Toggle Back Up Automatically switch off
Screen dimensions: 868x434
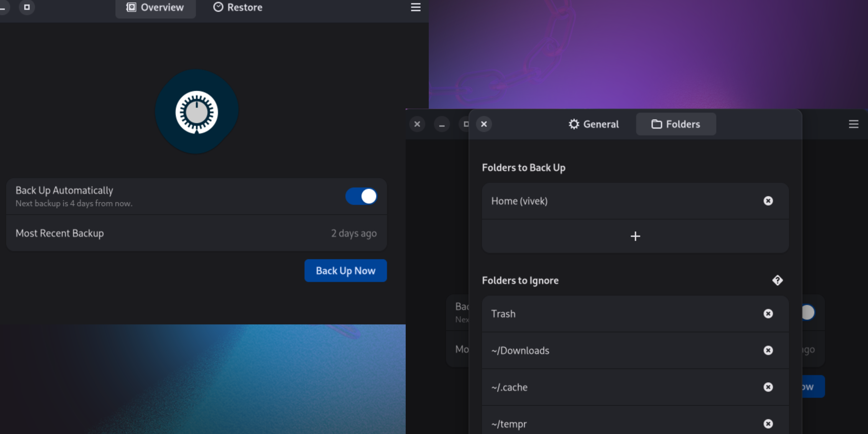(x=361, y=196)
